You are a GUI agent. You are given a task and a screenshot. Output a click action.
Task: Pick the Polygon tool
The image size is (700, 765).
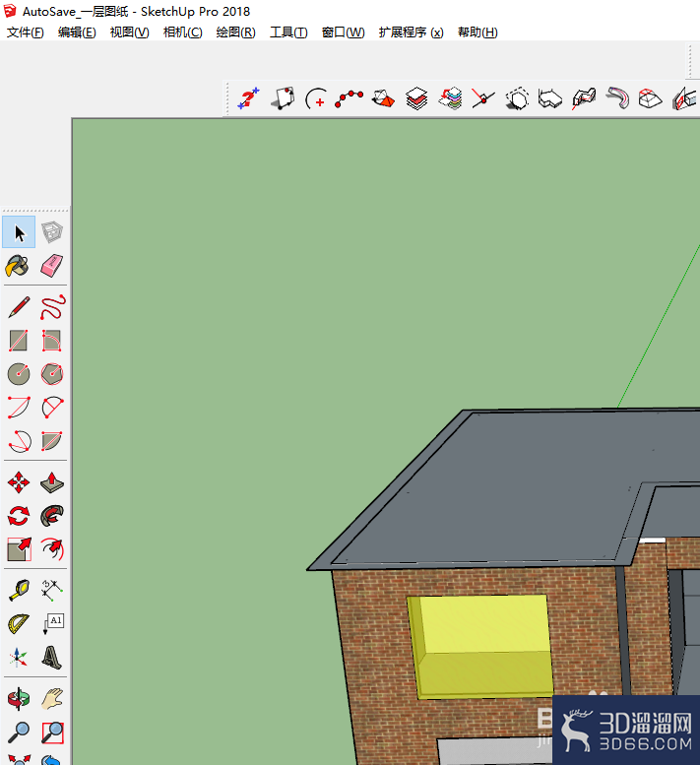point(52,374)
